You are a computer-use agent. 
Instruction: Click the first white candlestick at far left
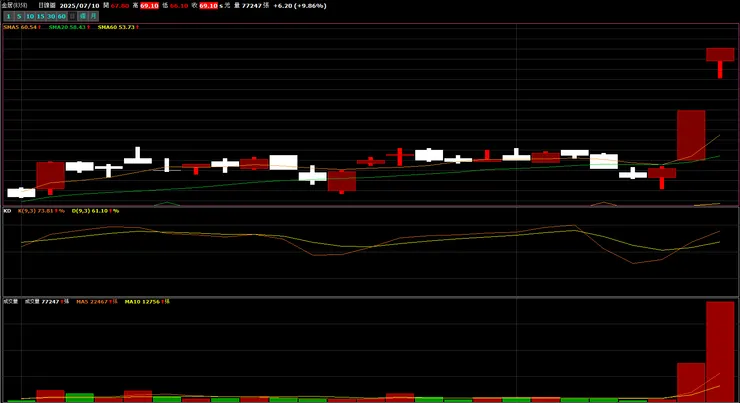(21, 193)
